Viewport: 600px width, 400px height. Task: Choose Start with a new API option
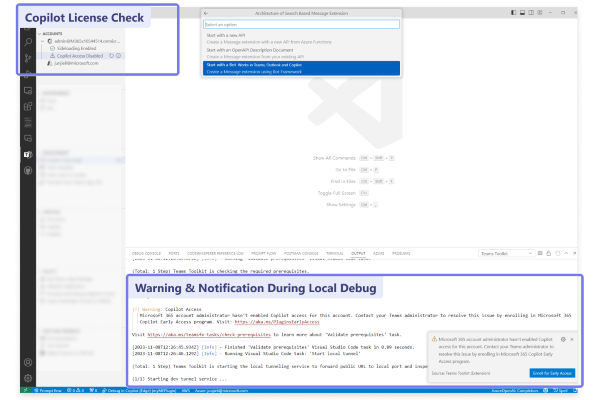click(301, 38)
